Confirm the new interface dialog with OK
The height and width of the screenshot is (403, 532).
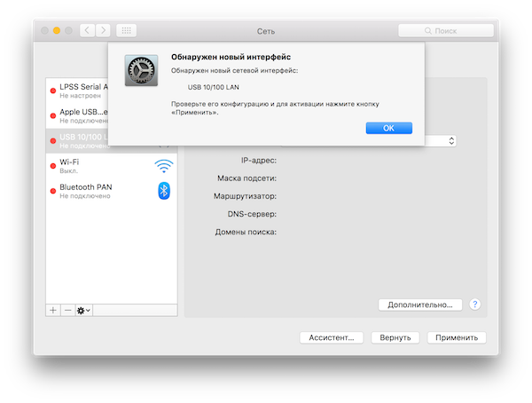click(389, 128)
